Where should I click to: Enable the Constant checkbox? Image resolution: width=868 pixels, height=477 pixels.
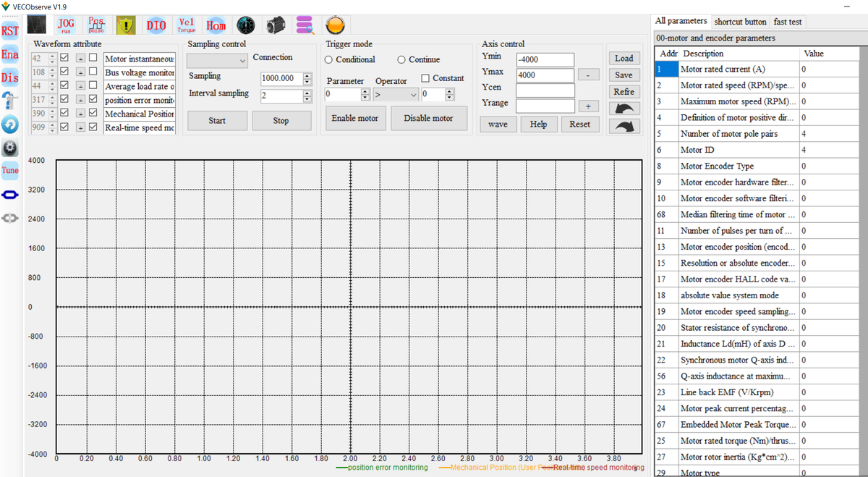(x=425, y=78)
